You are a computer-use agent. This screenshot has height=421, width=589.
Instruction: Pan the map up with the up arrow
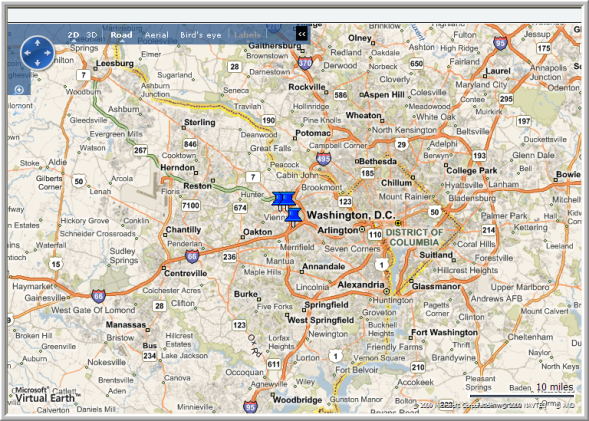click(x=37, y=43)
